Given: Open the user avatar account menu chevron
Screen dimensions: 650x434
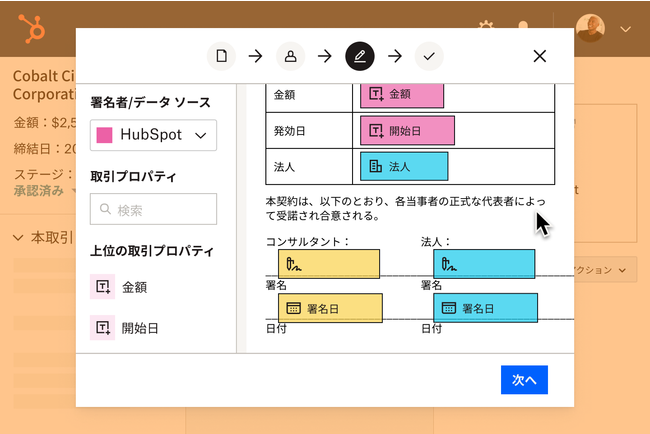Looking at the screenshot, I should coord(626,29).
